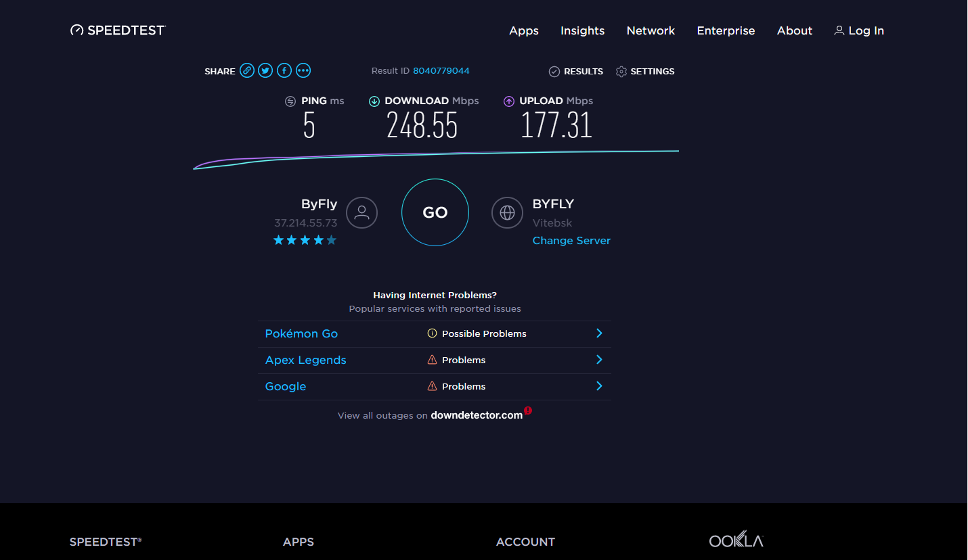Rate ByFly with the first star

[278, 240]
